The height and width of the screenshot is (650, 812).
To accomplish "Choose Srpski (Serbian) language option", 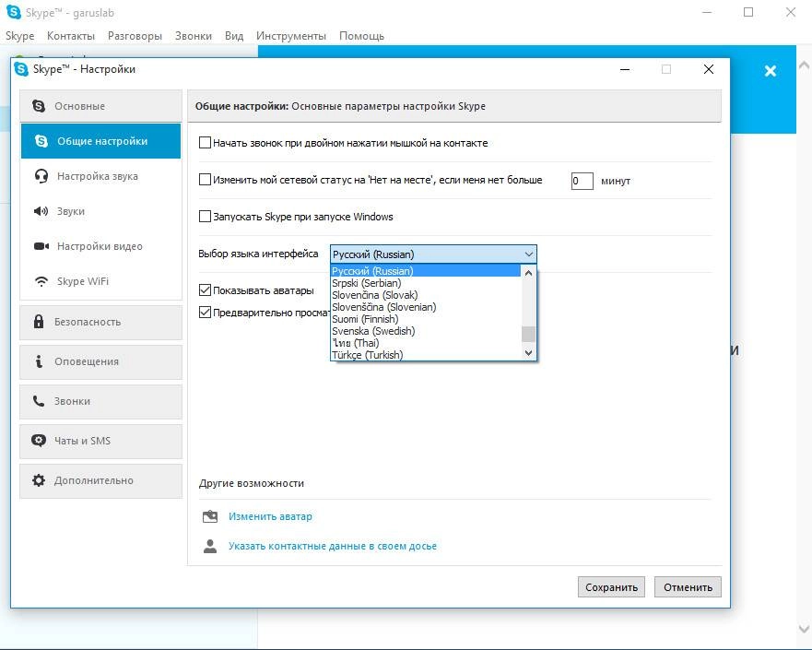I will (x=425, y=283).
